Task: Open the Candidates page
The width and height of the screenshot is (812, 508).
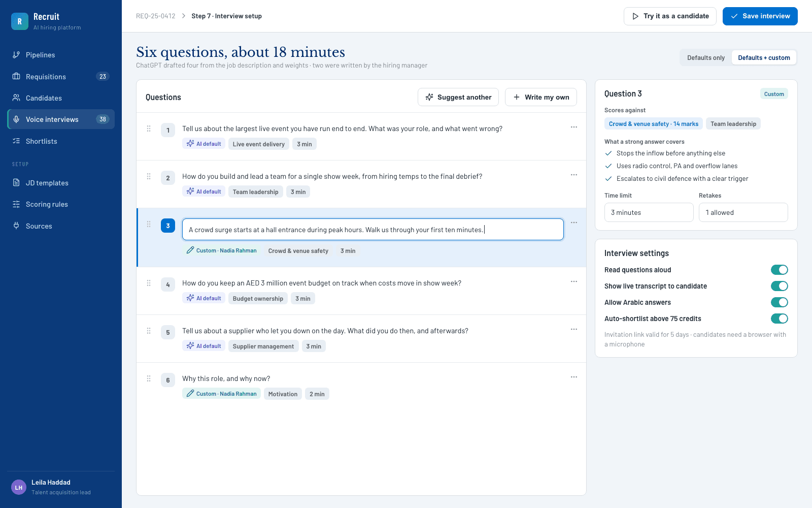Action: (x=61, y=98)
